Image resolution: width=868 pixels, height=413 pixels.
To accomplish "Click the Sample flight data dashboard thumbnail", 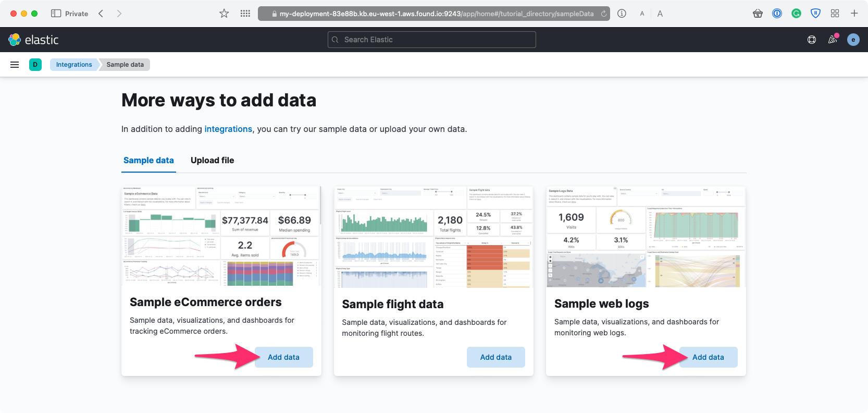I will point(433,237).
